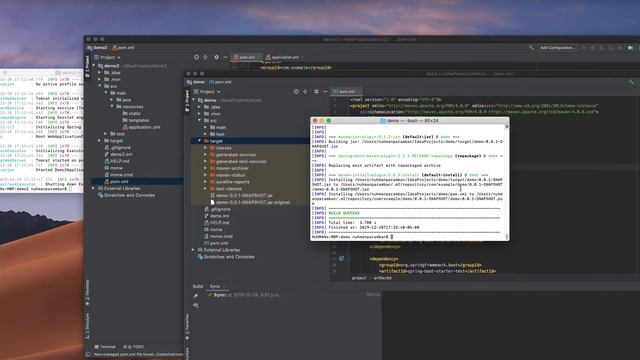Toggle vertical Project side tab in demo window
The height and width of the screenshot is (360, 640).
(x=187, y=99)
